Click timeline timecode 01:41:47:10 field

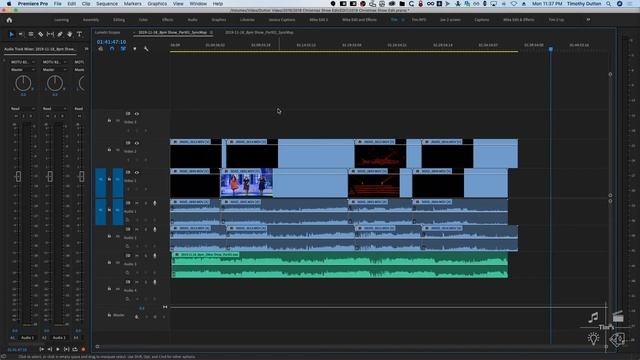point(111,42)
